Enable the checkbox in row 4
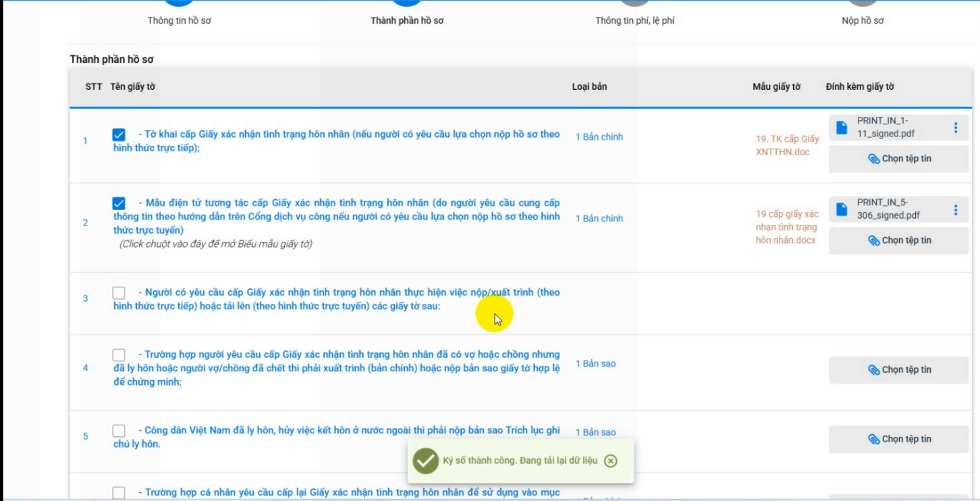Image resolution: width=980 pixels, height=501 pixels. [x=119, y=355]
